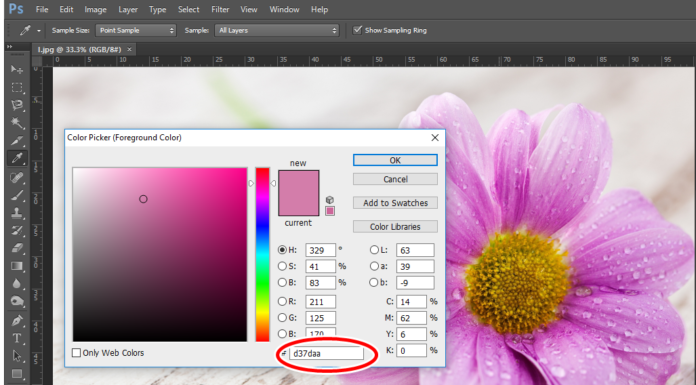
Task: Select the Type tool
Action: coord(17,338)
